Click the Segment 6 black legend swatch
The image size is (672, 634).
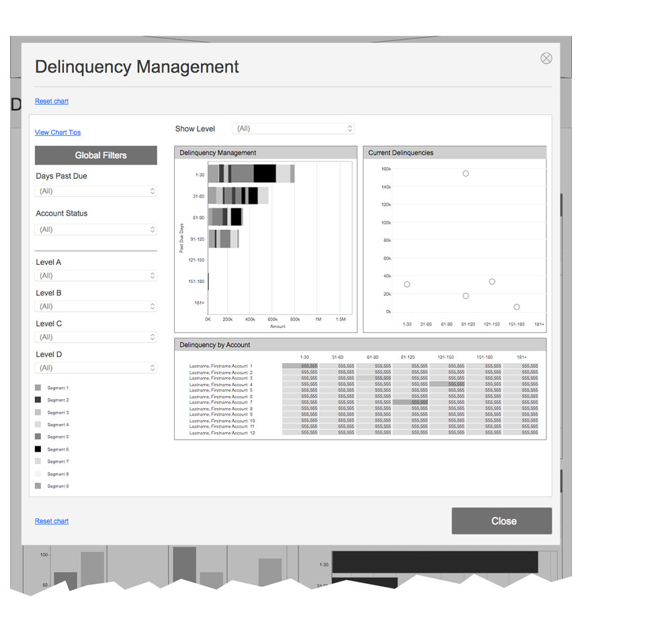point(38,449)
